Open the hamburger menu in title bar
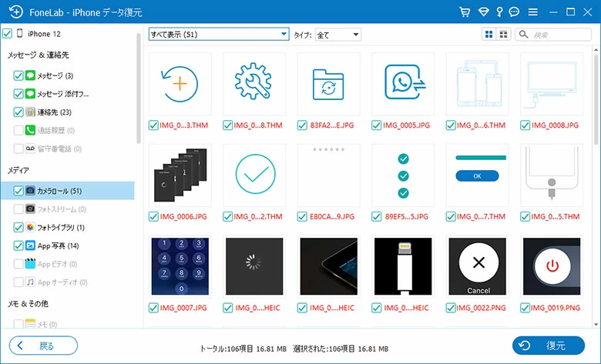The width and height of the screenshot is (601, 364). (x=533, y=12)
